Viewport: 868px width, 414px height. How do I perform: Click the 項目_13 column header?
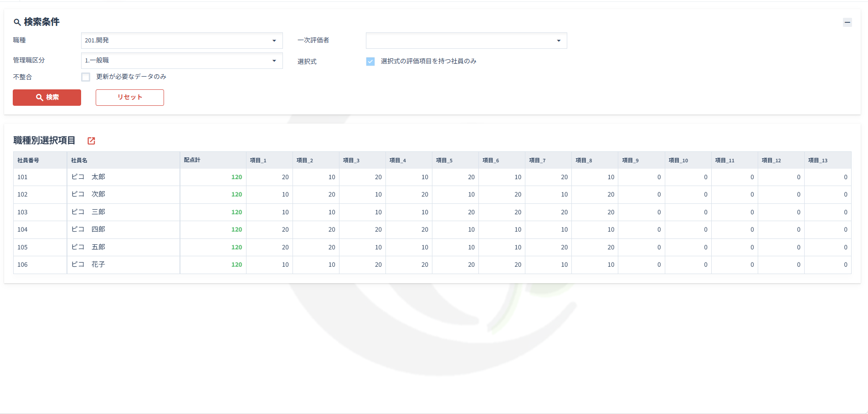pyautogui.click(x=817, y=160)
